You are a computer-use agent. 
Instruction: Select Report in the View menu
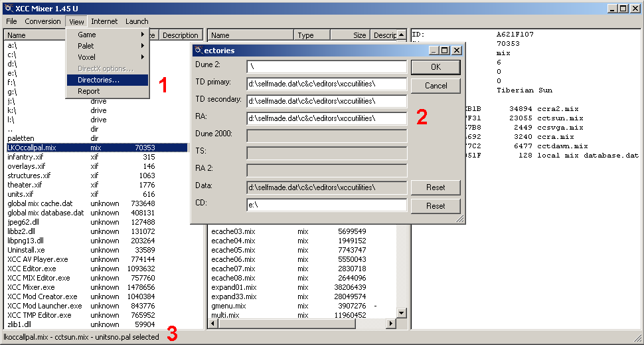coord(107,91)
